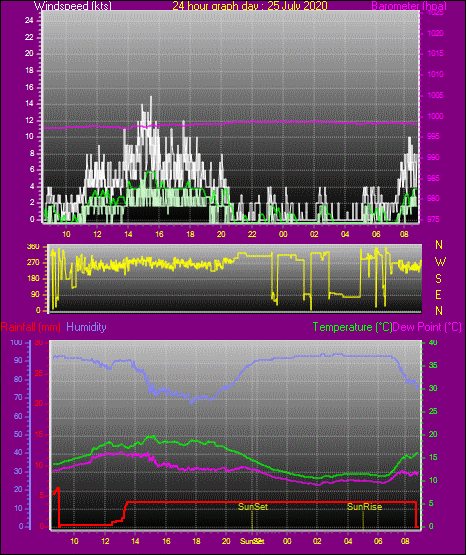Click the Barometer (hpa) axis title
Image resolution: width=466 pixels, height=555 pixels.
pyautogui.click(x=409, y=6)
